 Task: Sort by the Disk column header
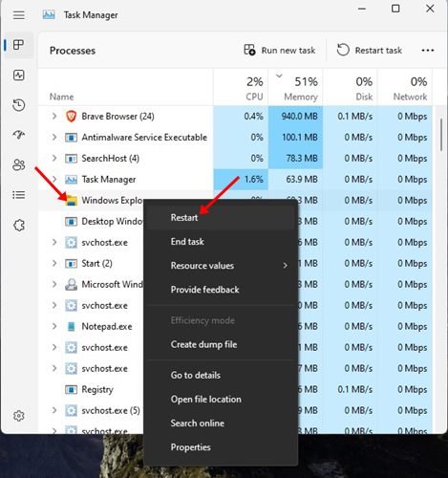pyautogui.click(x=351, y=87)
